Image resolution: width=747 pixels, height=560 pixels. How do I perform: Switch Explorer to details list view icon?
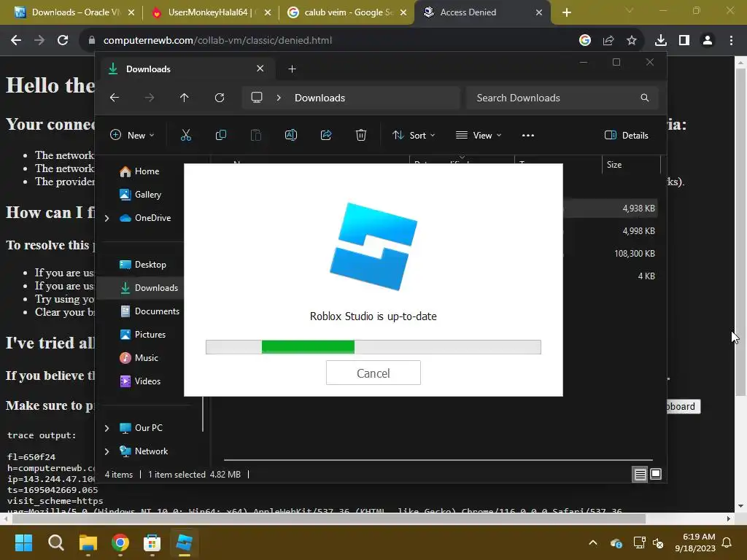tap(640, 474)
